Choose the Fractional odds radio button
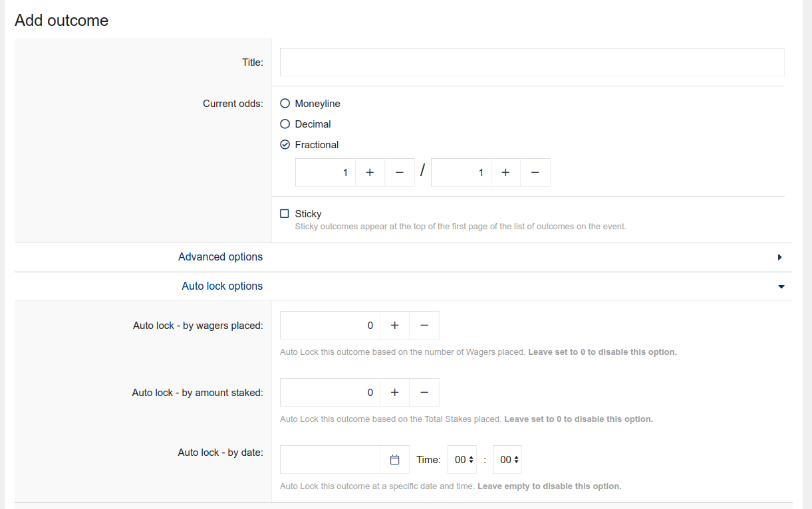This screenshot has width=812, height=509. point(285,145)
